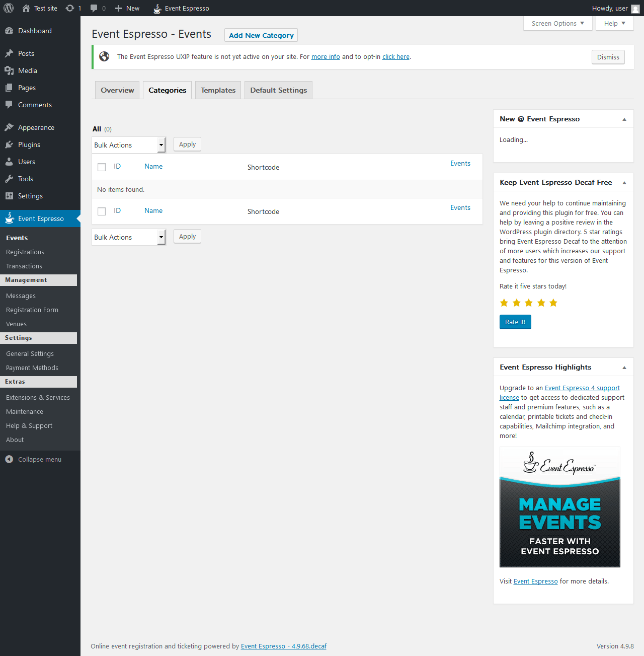Viewport: 644px width, 656px height.
Task: Open the Default Settings tab
Action: [x=279, y=90]
